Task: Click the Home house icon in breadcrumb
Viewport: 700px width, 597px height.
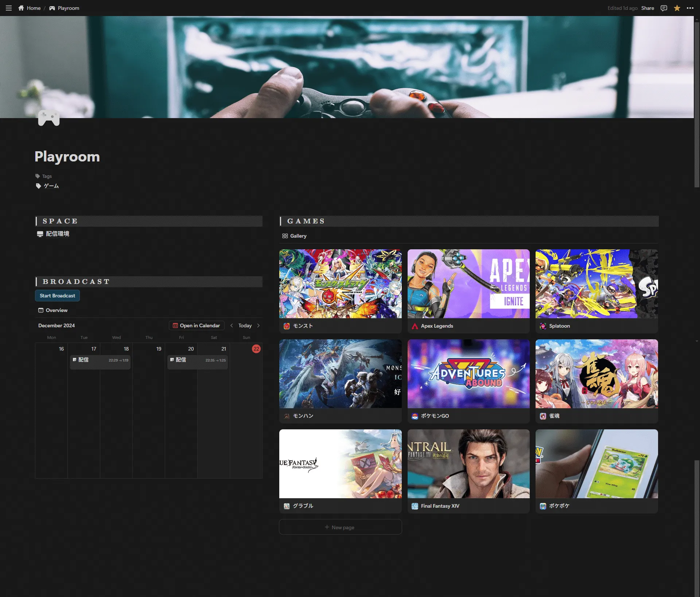Action: pos(21,8)
